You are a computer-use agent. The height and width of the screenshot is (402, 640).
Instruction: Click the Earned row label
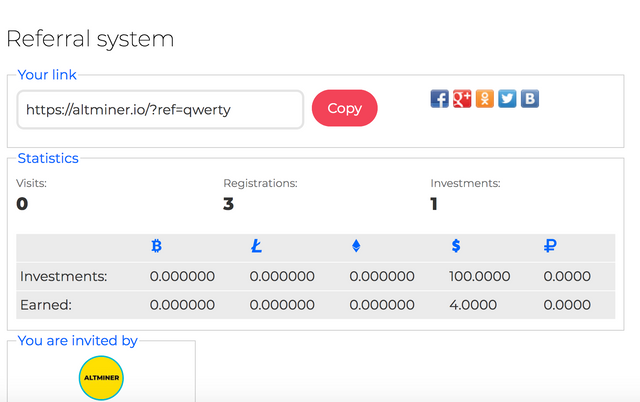tap(46, 305)
